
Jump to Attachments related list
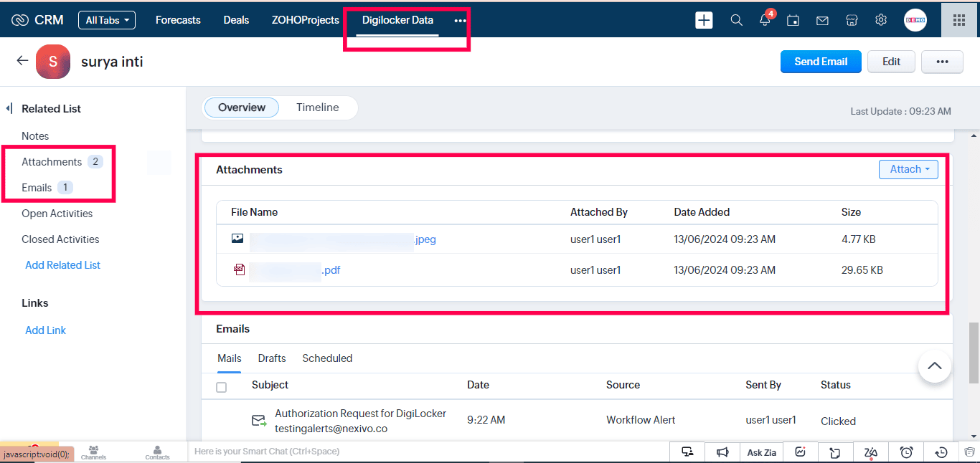[x=52, y=162]
